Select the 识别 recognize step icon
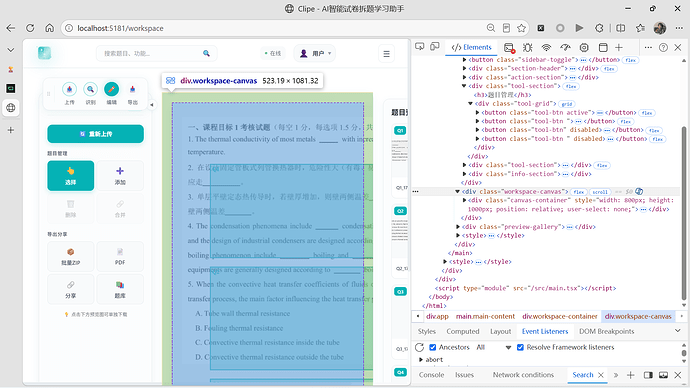Viewport: 690px width, 388px height. click(90, 89)
